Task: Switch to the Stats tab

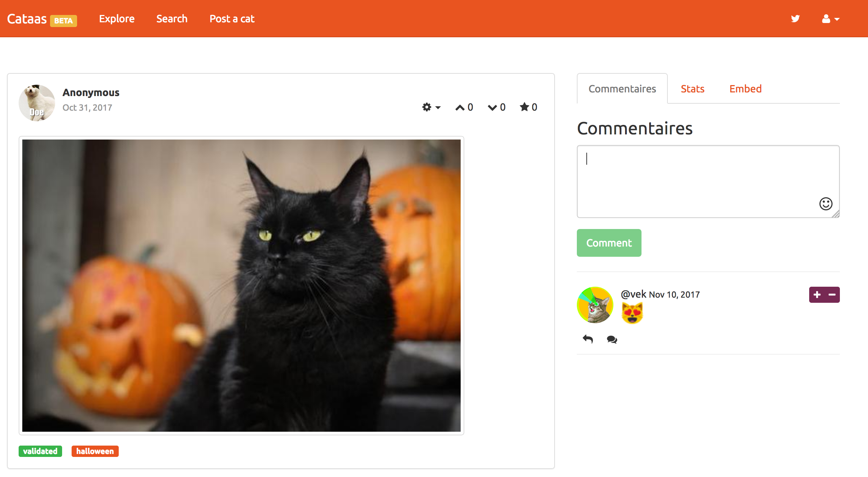Action: [692, 89]
